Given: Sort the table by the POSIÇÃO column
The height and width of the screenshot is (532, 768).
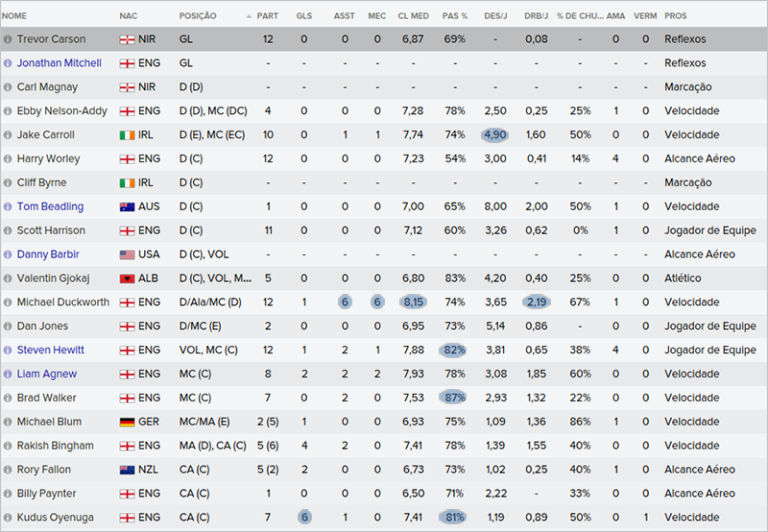Looking at the screenshot, I should [x=198, y=16].
